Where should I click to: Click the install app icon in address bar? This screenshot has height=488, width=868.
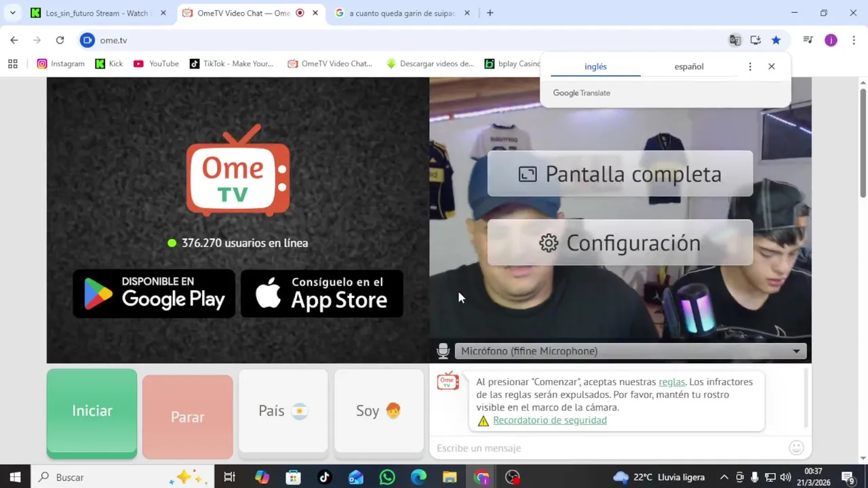755,40
